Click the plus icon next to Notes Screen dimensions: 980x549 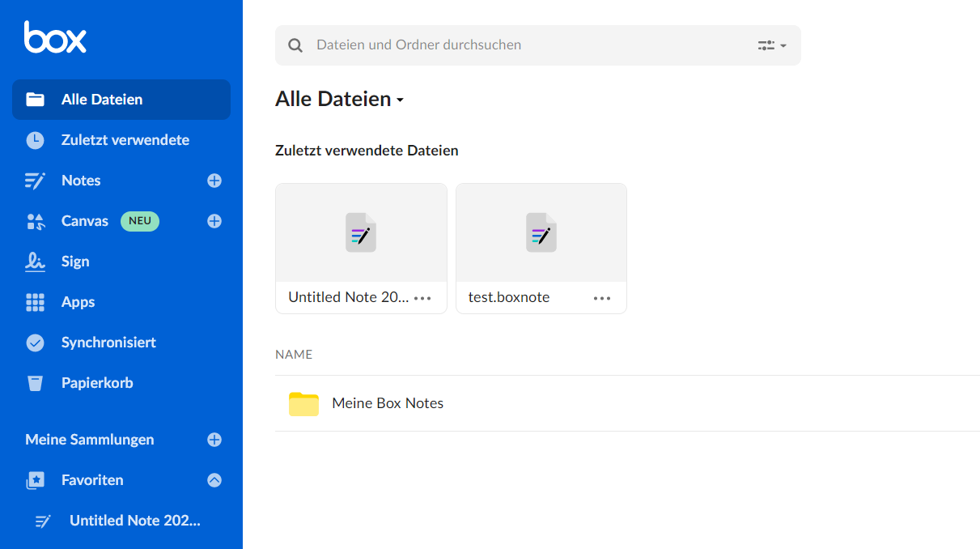click(x=214, y=181)
